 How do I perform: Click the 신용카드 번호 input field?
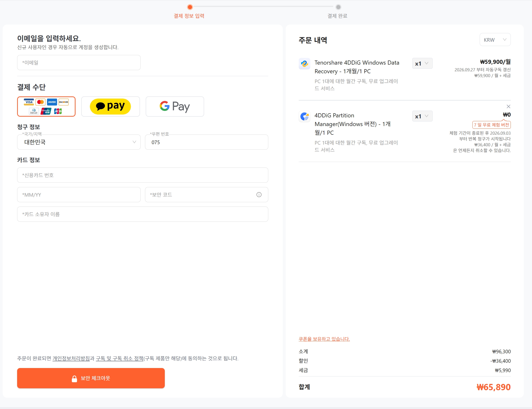[143, 175]
